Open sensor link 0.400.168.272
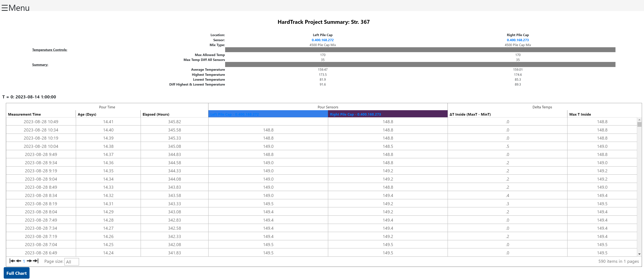Image resolution: width=644 pixels, height=280 pixels. point(323,40)
